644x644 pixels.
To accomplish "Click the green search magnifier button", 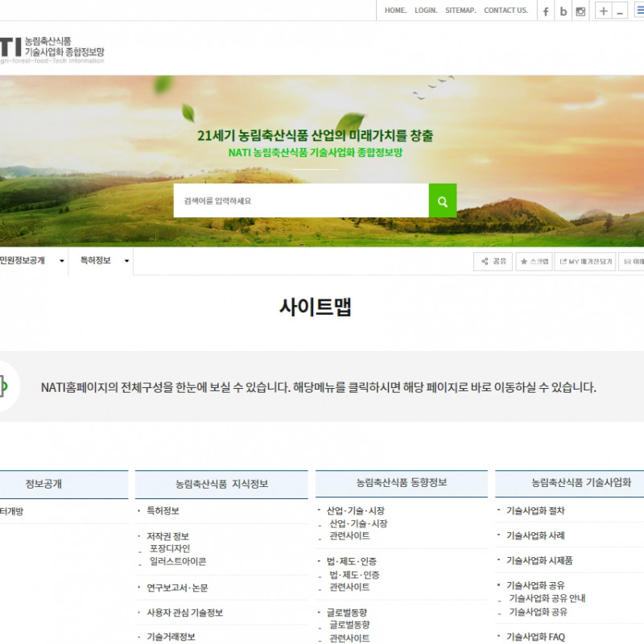I will (x=442, y=200).
